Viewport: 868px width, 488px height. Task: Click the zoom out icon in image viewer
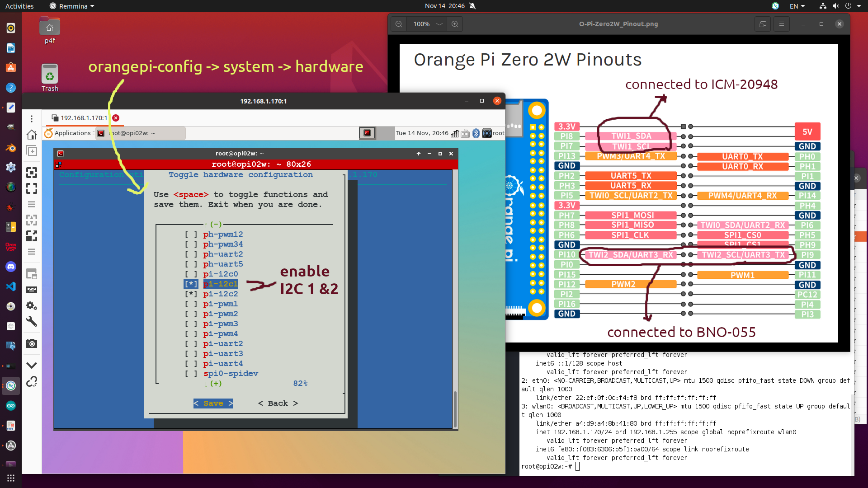399,24
